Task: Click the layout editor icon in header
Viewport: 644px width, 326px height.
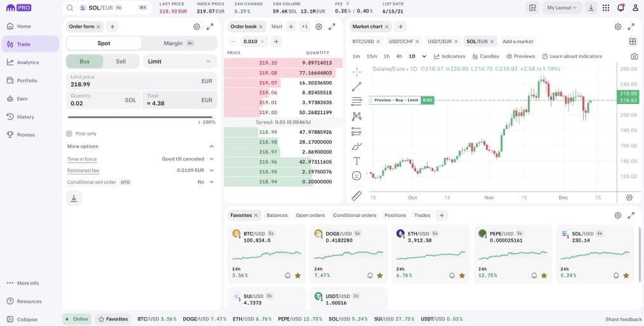Action: pyautogui.click(x=533, y=8)
